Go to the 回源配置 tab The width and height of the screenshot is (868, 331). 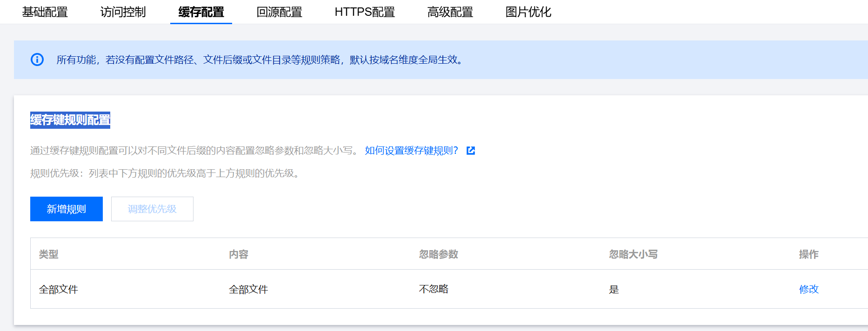pyautogui.click(x=280, y=12)
